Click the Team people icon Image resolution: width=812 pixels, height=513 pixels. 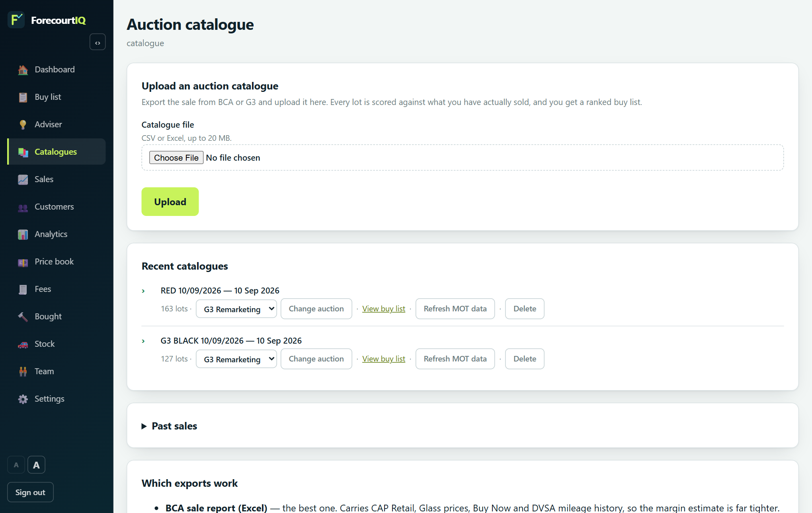tap(23, 371)
